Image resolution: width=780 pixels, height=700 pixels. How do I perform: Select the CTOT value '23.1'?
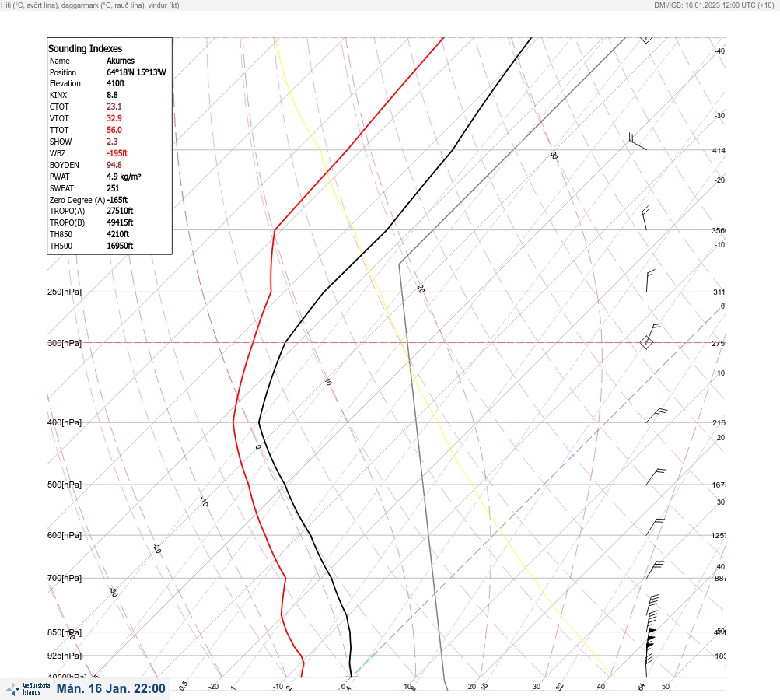pyautogui.click(x=114, y=107)
